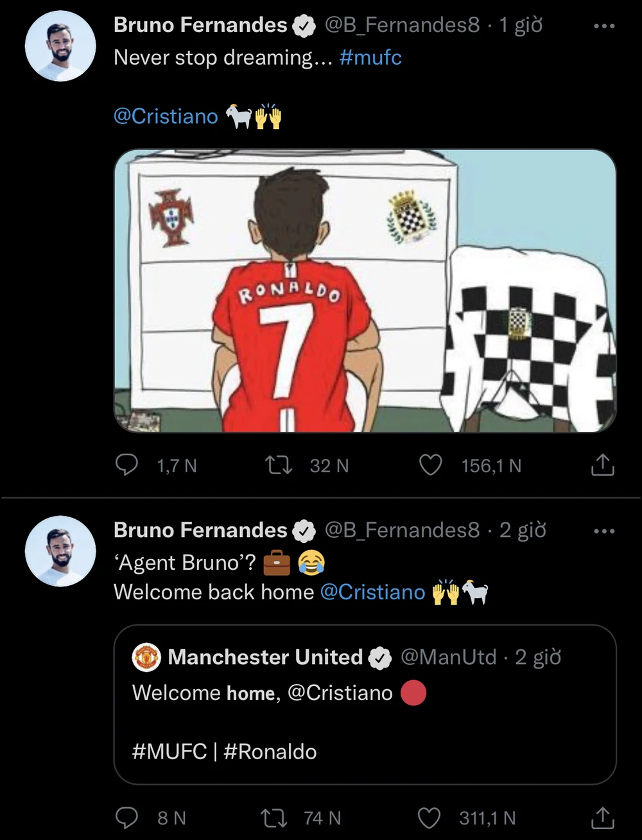
Task: Reply to the 'Agent Bruno' tweet
Action: pos(126,818)
